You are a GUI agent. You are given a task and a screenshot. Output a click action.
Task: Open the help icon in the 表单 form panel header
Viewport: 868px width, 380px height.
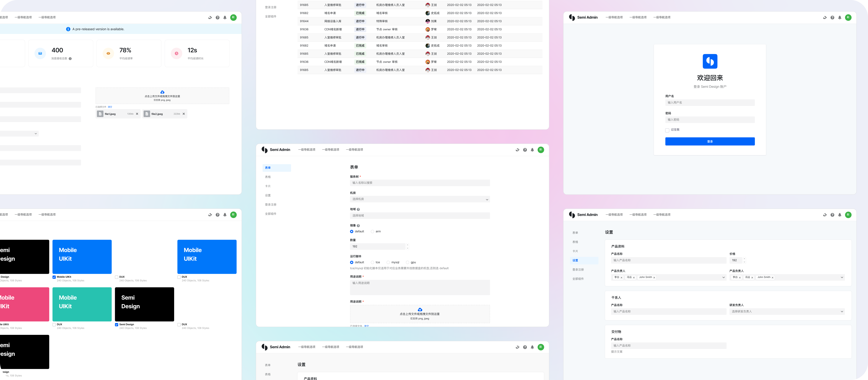coord(525,150)
